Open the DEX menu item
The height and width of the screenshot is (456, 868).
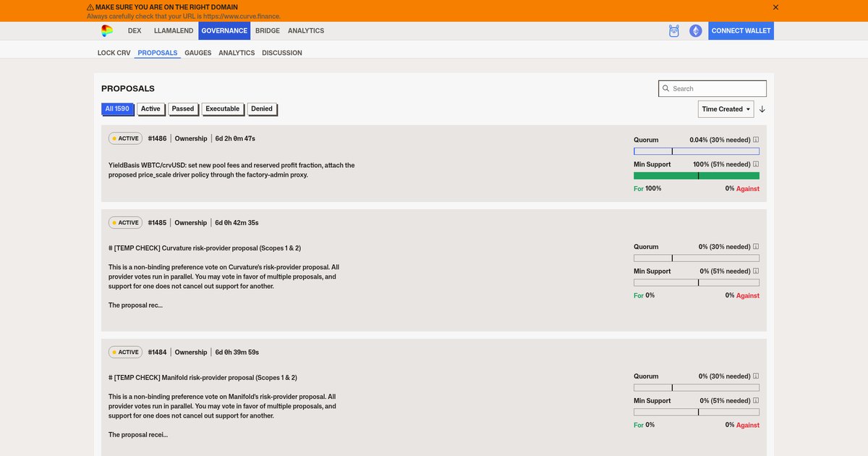[x=135, y=31]
